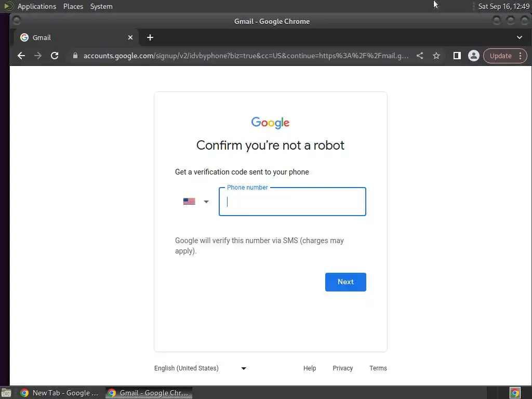This screenshot has height=399, width=532.
Task: Open the tab search chevron
Action: [520, 37]
